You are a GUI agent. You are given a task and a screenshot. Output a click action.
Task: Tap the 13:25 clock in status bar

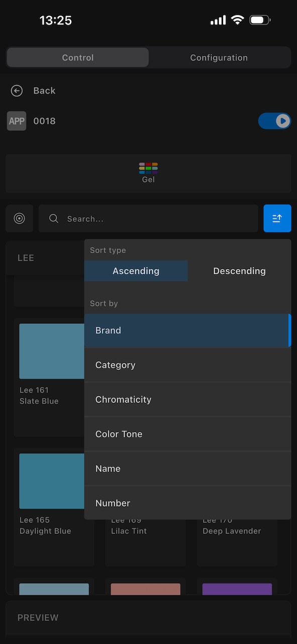click(56, 20)
